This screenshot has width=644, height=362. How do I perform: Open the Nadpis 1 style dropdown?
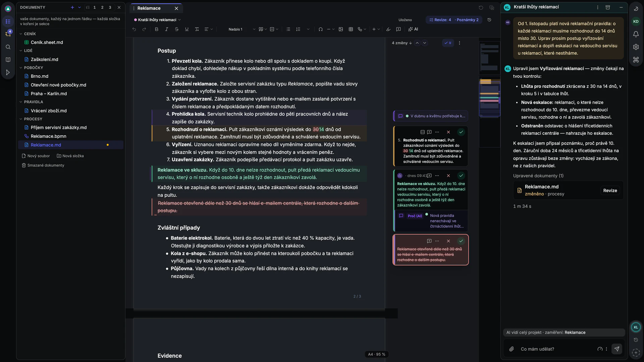pos(241,29)
